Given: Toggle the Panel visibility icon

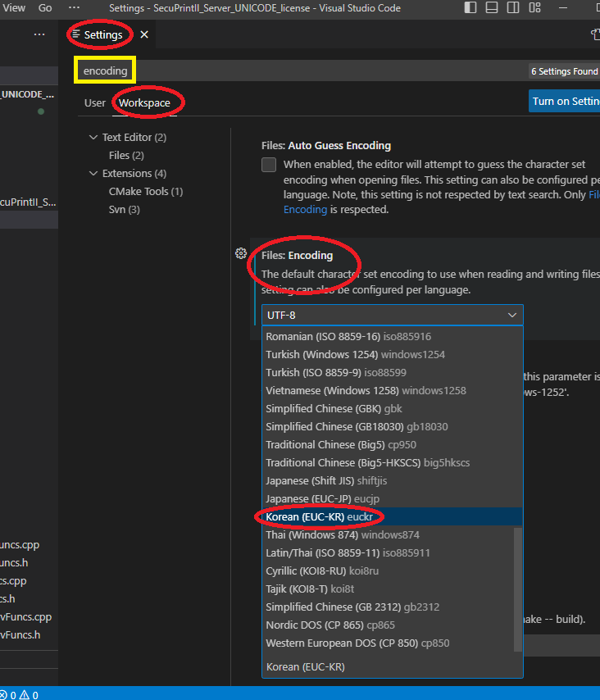Looking at the screenshot, I should [490, 7].
